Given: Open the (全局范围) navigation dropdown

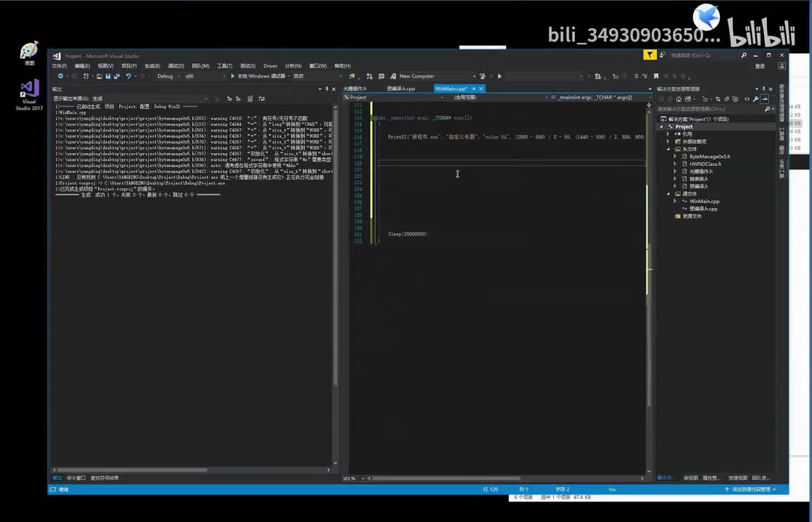Looking at the screenshot, I should (x=500, y=97).
